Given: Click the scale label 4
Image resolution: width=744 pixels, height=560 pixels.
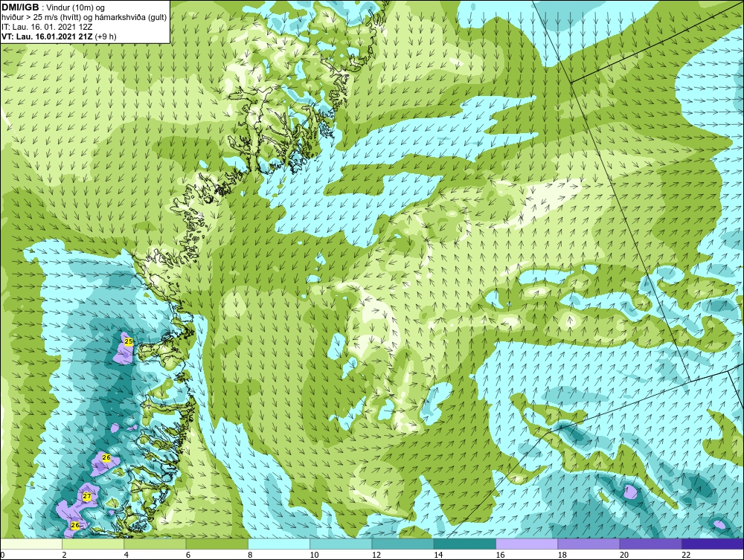Looking at the screenshot, I should click(126, 556).
